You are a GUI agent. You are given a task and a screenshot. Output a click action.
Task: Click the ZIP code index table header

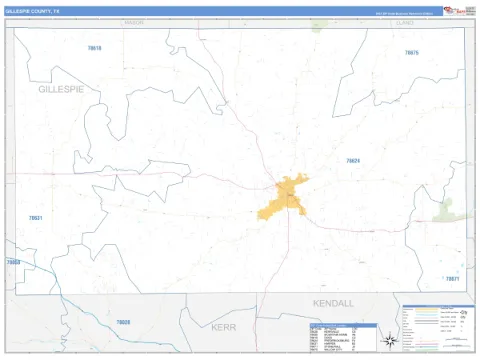pos(343,325)
